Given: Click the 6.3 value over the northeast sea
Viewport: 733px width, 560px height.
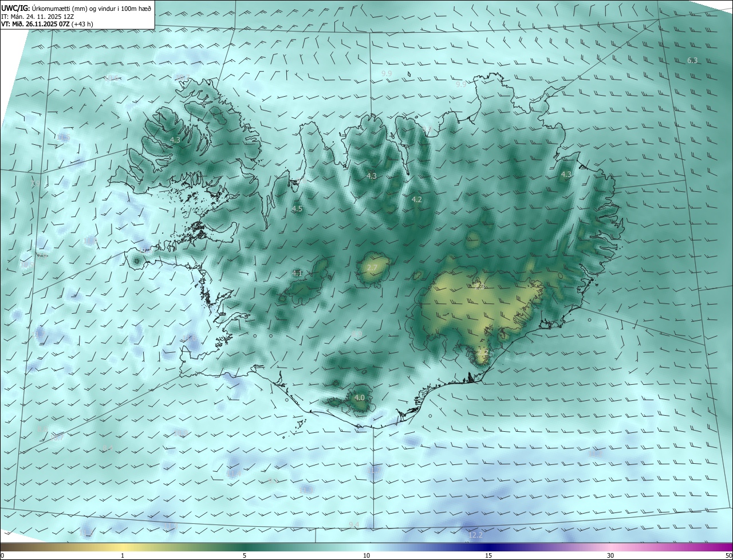Looking at the screenshot, I should 692,61.
